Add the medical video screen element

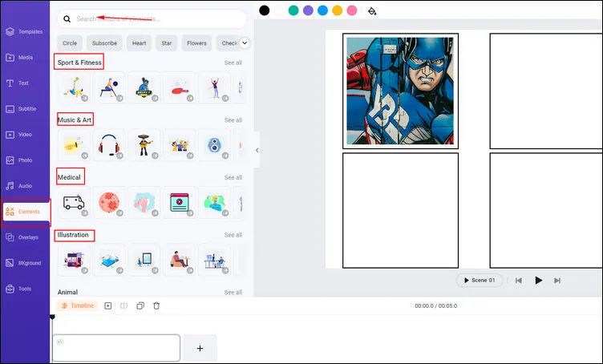179,203
